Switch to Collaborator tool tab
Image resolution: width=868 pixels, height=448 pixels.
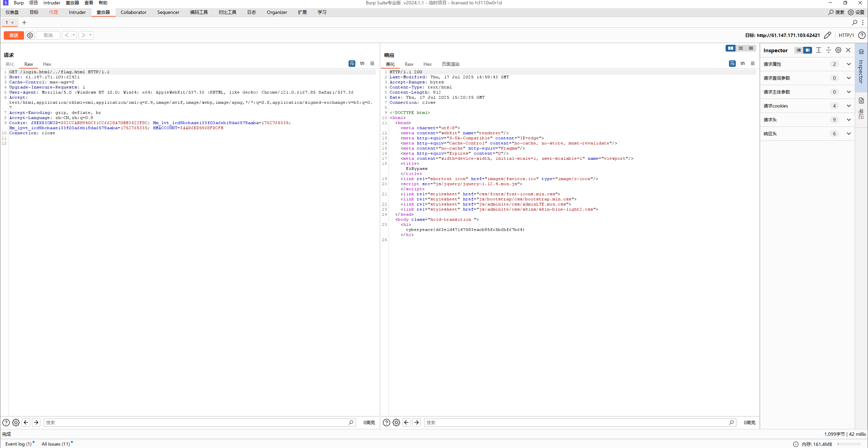pos(133,12)
